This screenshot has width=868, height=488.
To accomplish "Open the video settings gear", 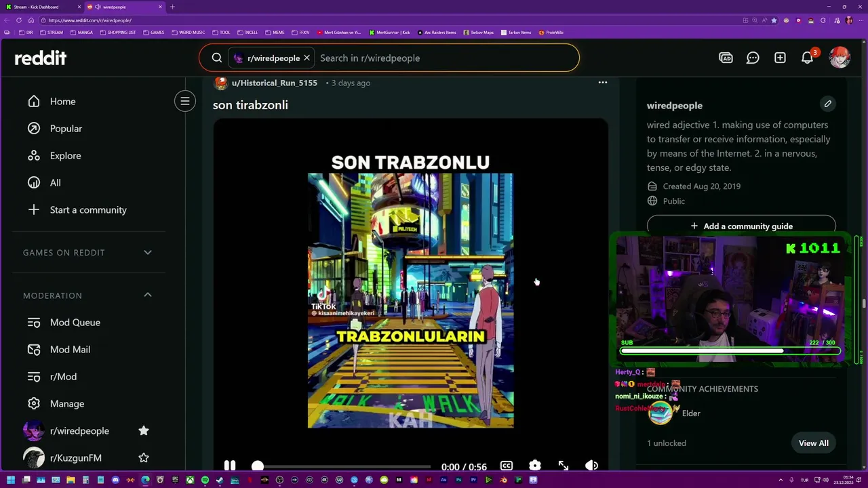I will point(535,466).
